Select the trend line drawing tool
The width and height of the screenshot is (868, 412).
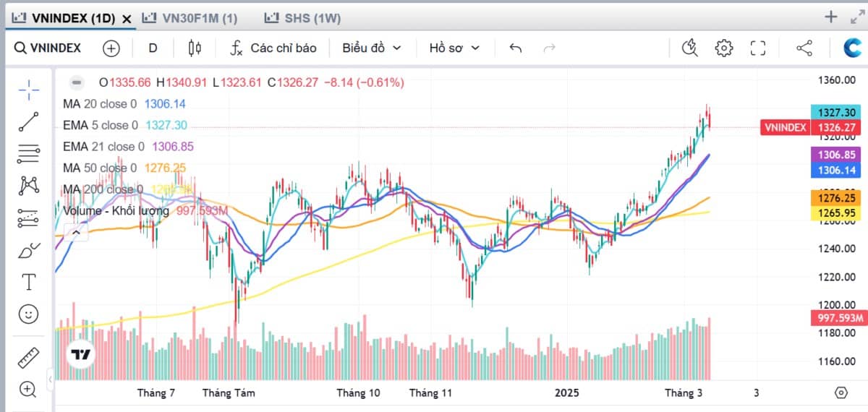pos(29,122)
